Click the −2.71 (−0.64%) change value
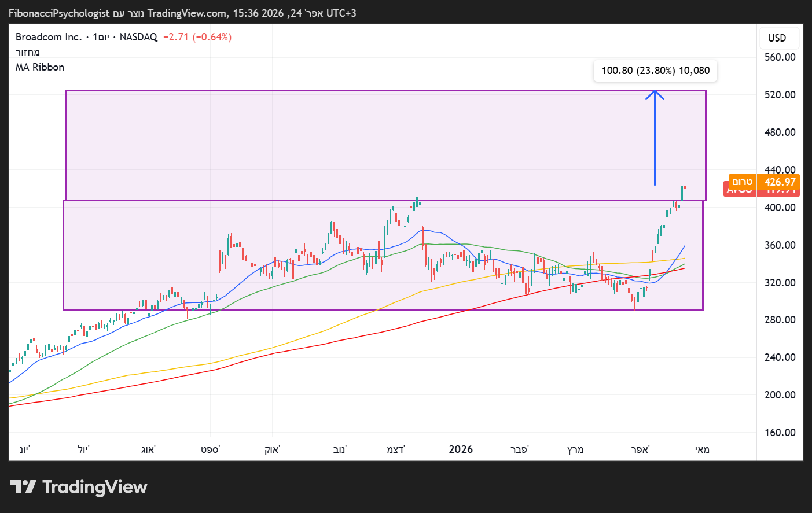 pos(197,37)
